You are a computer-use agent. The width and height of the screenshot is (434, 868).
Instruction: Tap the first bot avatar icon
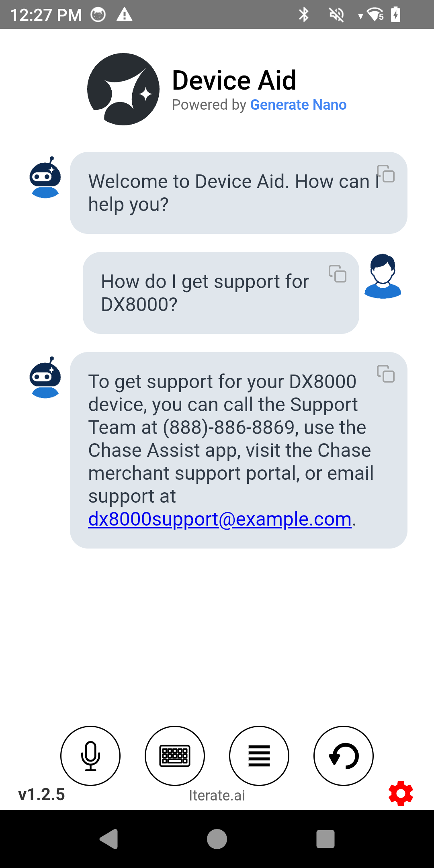click(x=45, y=177)
